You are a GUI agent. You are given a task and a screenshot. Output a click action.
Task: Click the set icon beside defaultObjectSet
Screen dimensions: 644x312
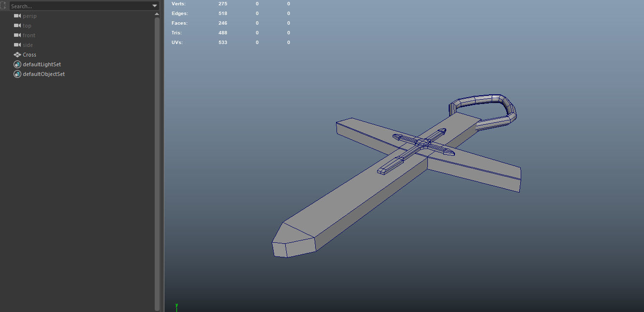[17, 74]
